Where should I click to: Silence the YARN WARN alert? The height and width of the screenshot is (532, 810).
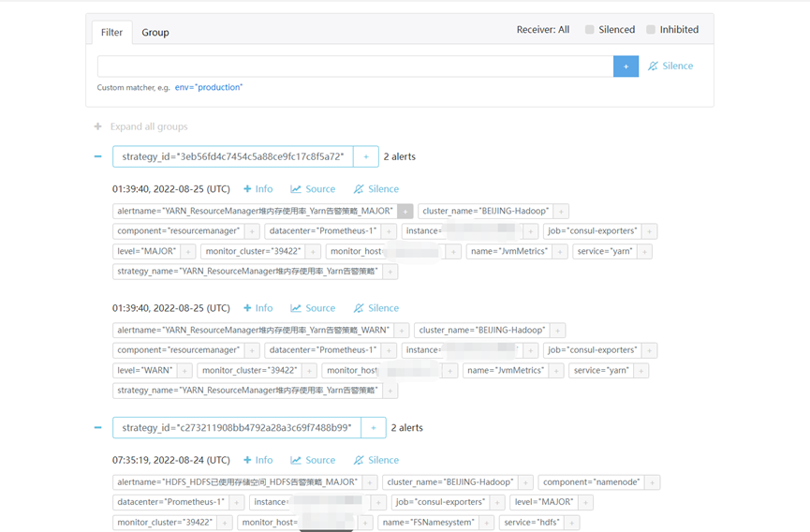click(x=376, y=308)
